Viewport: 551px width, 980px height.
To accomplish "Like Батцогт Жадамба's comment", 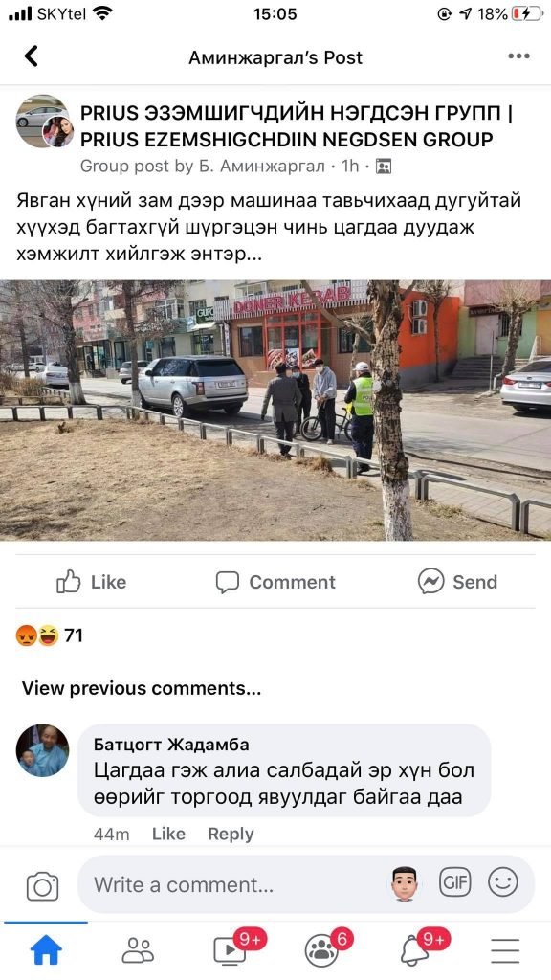I will pyautogui.click(x=168, y=834).
